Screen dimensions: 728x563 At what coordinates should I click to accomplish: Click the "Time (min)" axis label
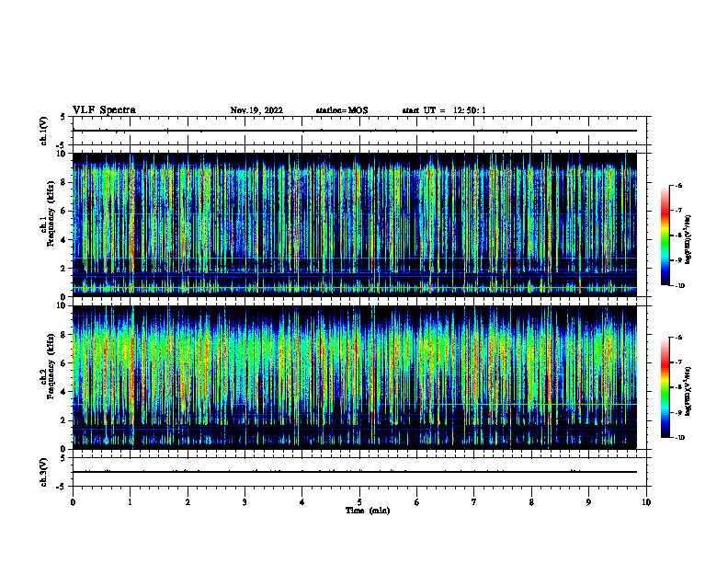point(368,511)
